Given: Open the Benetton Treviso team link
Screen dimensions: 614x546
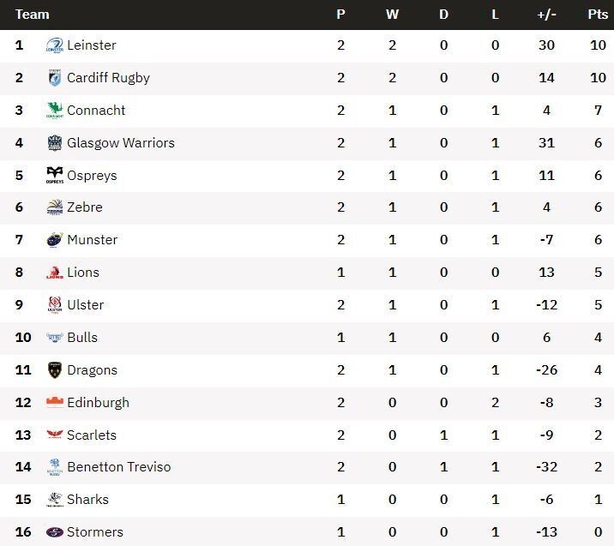Looking at the screenshot, I should pyautogui.click(x=119, y=467).
